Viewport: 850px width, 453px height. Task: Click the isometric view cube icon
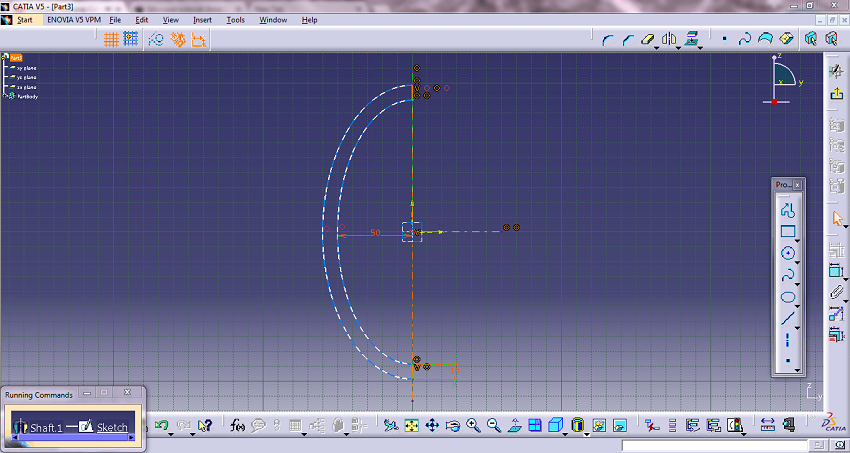click(x=556, y=426)
